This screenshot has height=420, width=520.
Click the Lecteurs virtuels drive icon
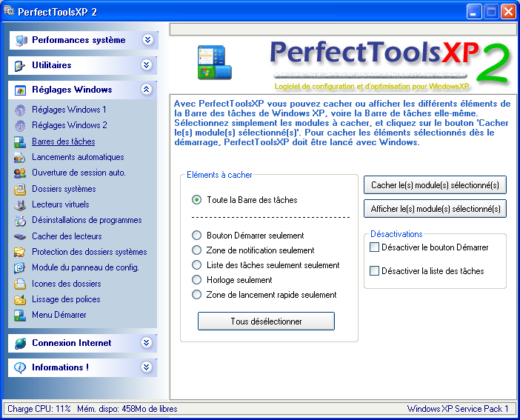click(x=20, y=204)
